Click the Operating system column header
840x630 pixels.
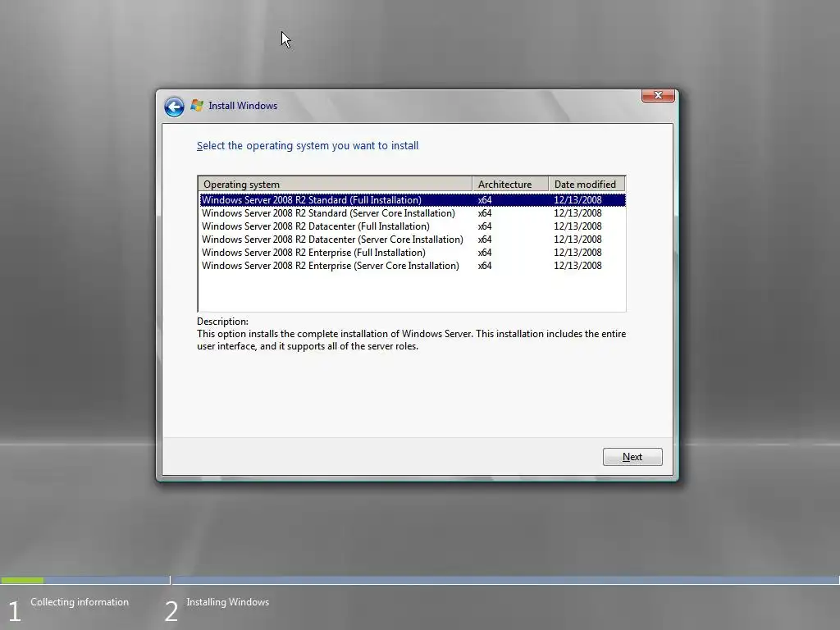coord(336,185)
